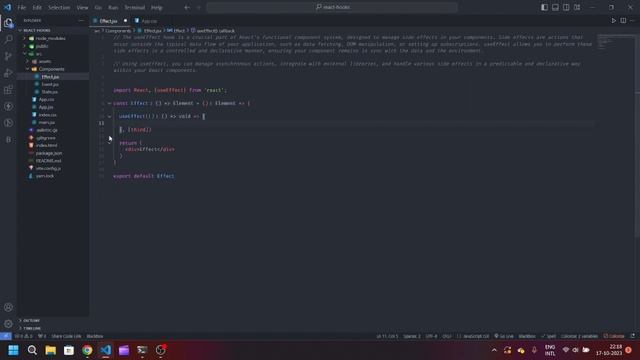Fold the const Effect function in the gutter
The height and width of the screenshot is (360, 640).
click(109, 103)
